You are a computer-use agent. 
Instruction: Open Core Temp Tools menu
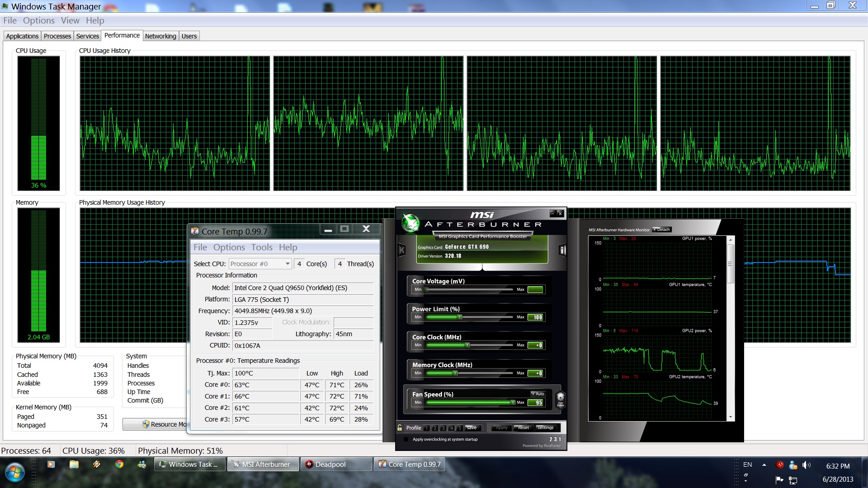click(x=262, y=247)
